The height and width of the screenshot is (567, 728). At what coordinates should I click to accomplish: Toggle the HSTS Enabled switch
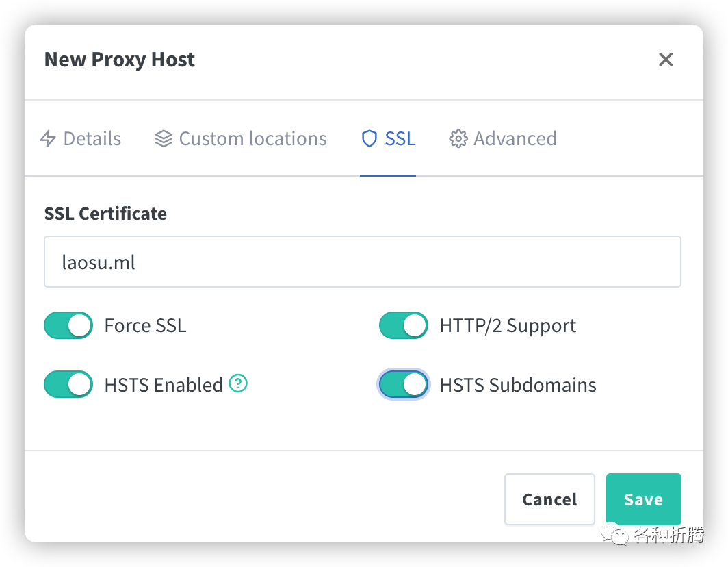click(68, 384)
